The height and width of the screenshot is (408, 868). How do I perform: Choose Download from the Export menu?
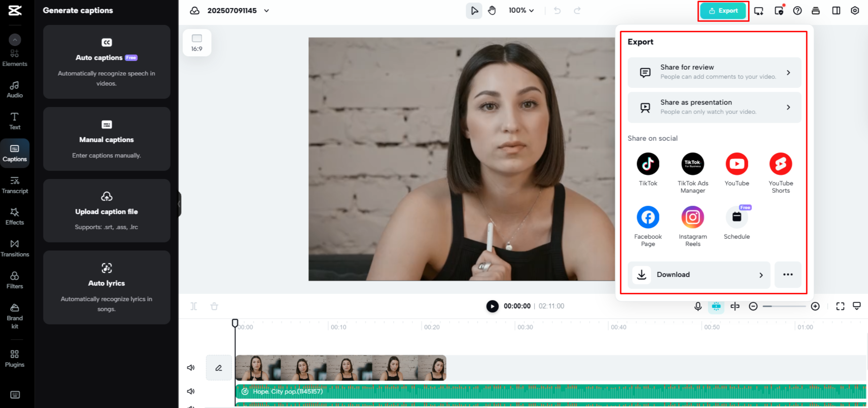click(x=698, y=275)
